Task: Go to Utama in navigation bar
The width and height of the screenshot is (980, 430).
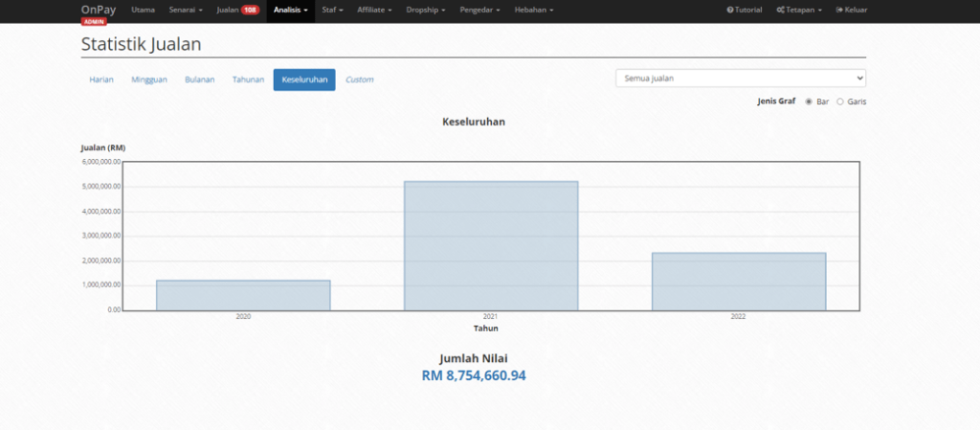Action: coord(143,10)
